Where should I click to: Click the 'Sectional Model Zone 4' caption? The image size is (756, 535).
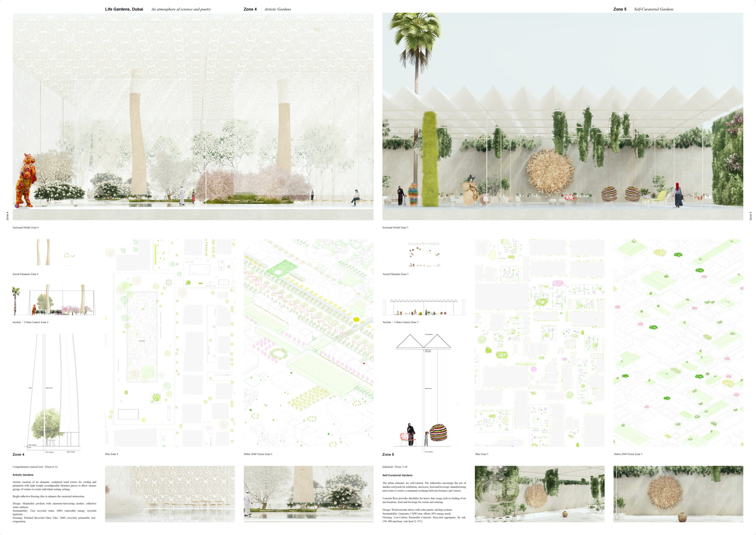tap(26, 228)
